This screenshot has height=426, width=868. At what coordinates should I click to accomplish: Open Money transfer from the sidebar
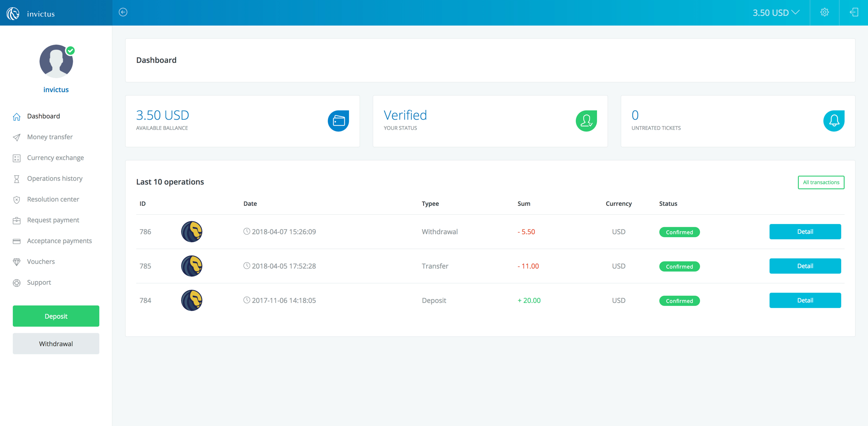pos(50,137)
